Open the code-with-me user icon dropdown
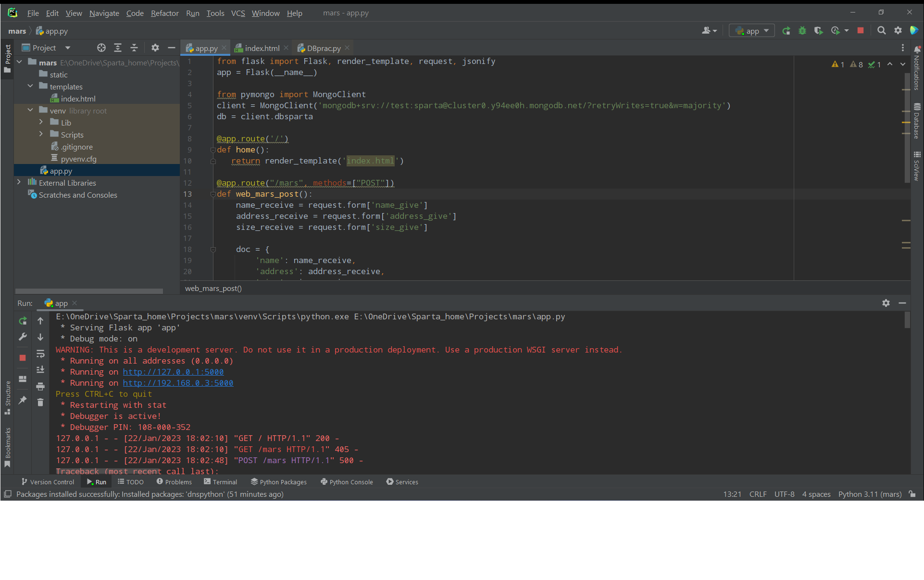The image size is (924, 580). [x=709, y=31]
